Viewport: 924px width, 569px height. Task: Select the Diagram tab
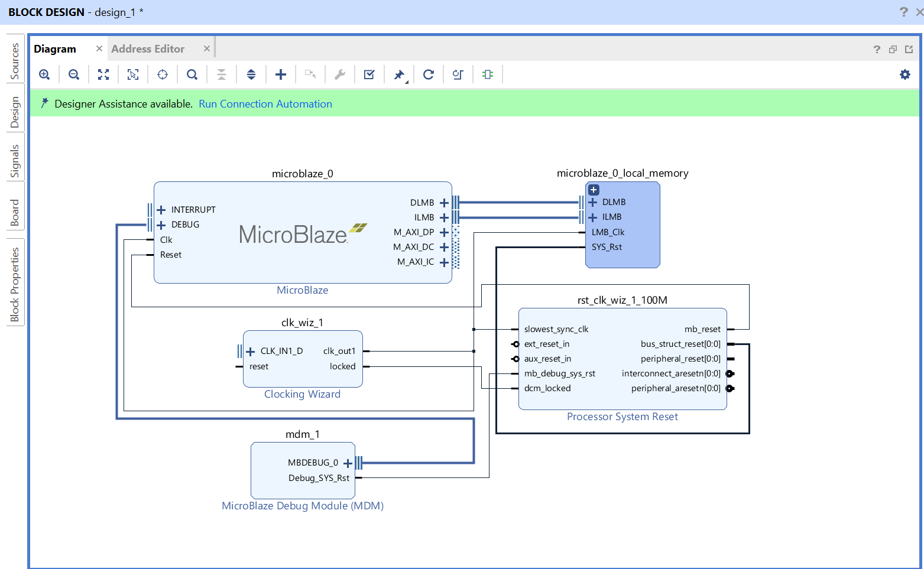click(x=55, y=49)
